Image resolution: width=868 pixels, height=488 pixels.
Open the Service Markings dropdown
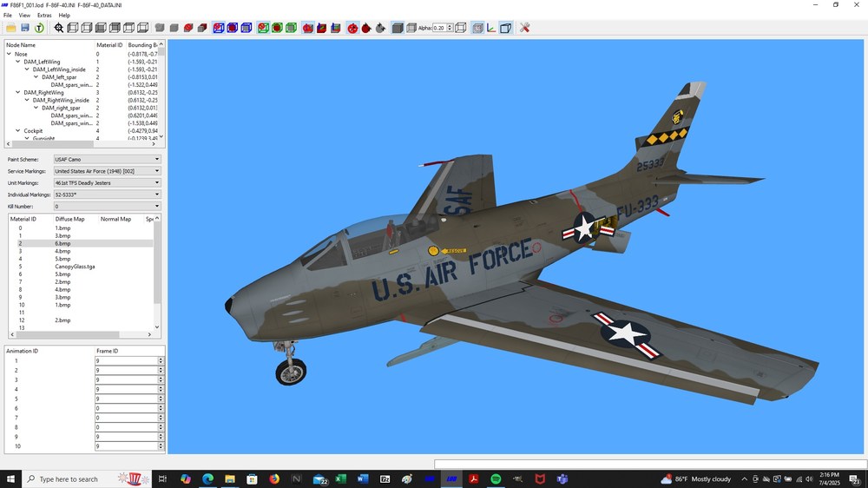tap(107, 171)
